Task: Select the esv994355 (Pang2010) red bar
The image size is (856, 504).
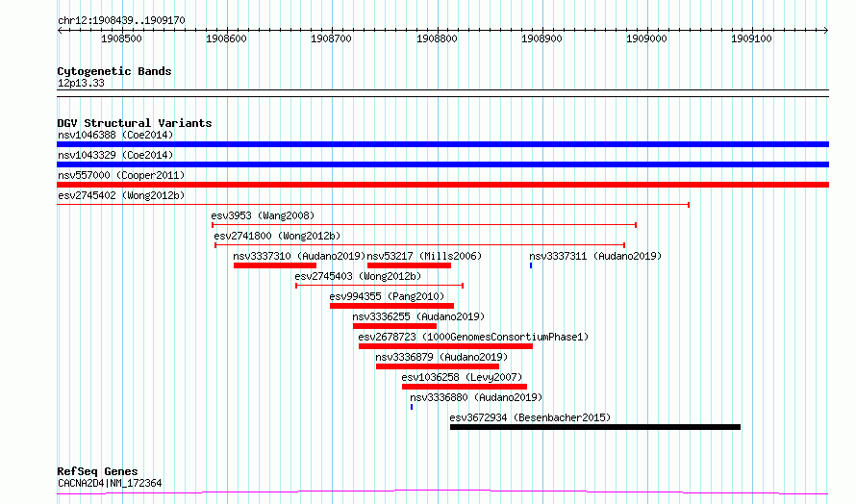Action: (x=392, y=306)
